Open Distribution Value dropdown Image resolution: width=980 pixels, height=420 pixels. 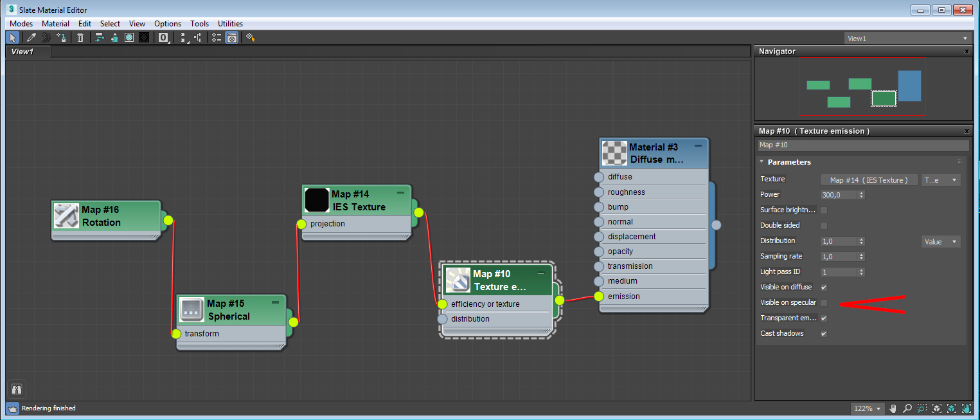941,242
